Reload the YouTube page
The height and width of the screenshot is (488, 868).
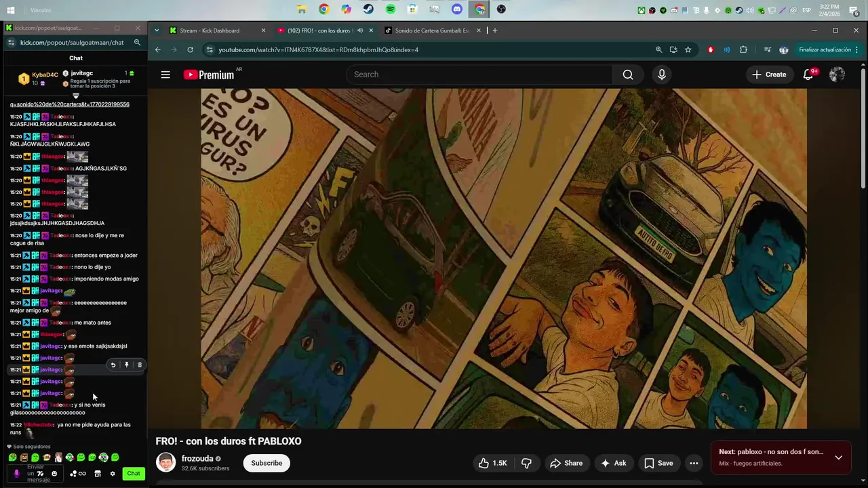point(191,49)
